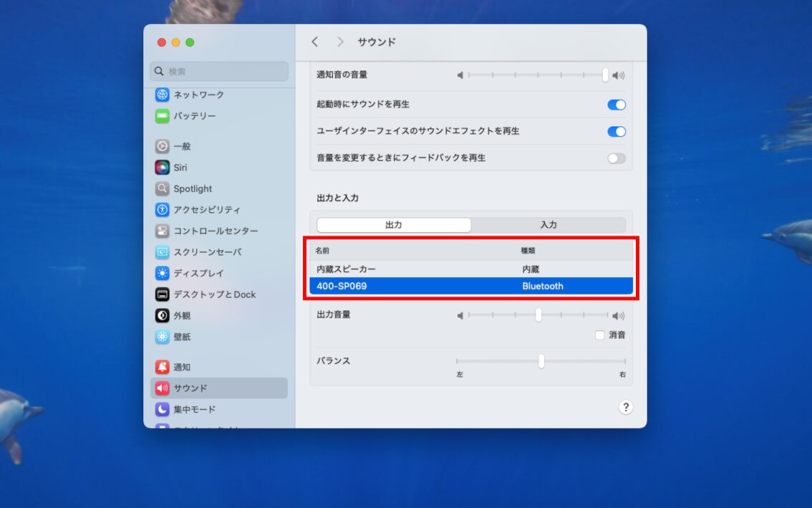812x508 pixels.
Task: Click the help question mark button
Action: click(626, 407)
